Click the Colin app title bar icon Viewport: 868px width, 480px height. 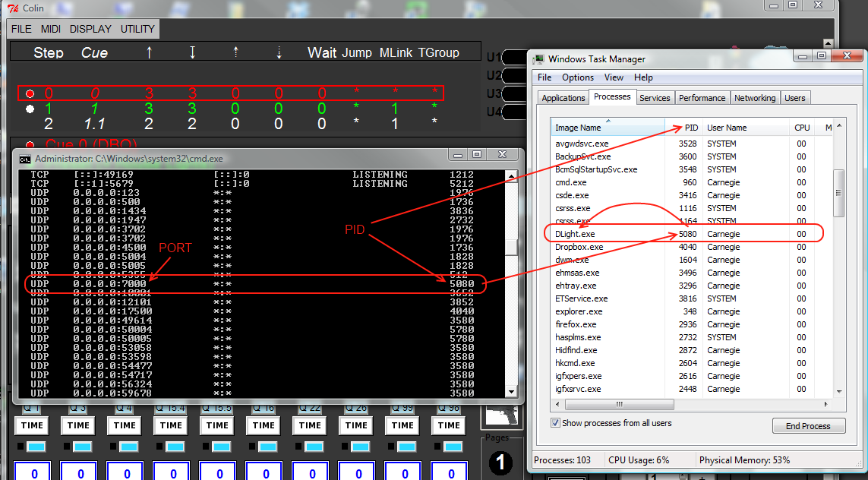coord(11,9)
